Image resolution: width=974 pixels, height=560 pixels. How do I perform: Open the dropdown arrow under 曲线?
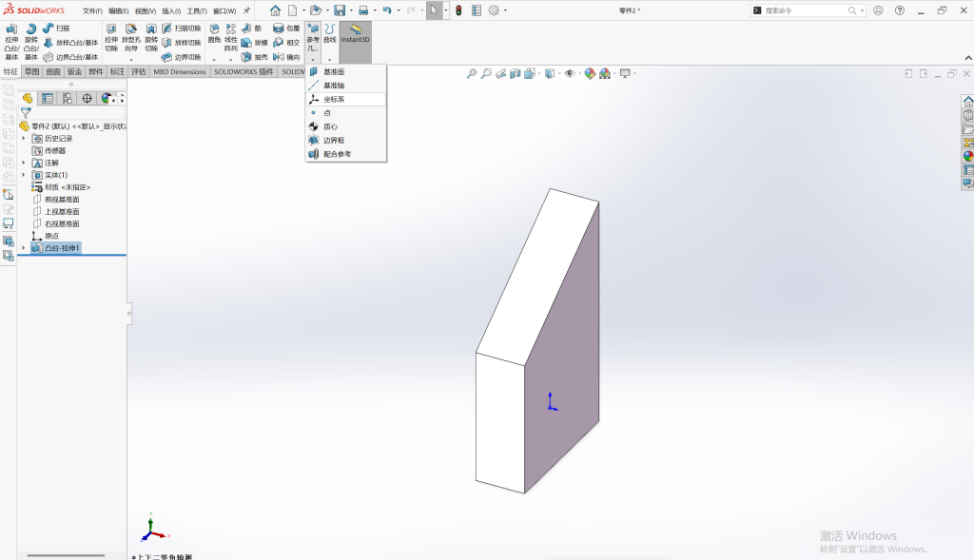(329, 60)
